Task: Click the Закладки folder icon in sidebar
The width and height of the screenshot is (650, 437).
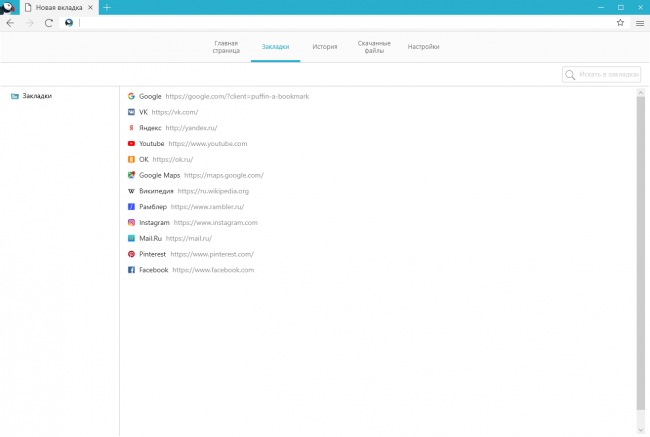Action: pos(15,96)
